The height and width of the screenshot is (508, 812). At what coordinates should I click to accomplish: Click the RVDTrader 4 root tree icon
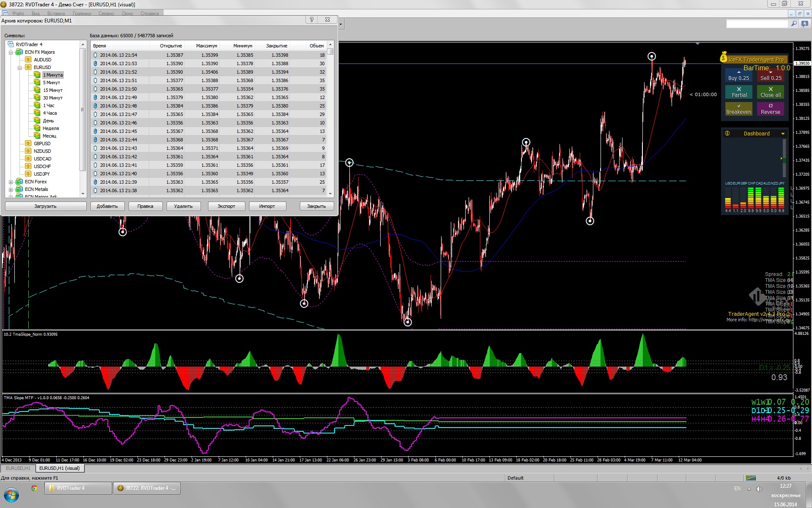coord(11,44)
